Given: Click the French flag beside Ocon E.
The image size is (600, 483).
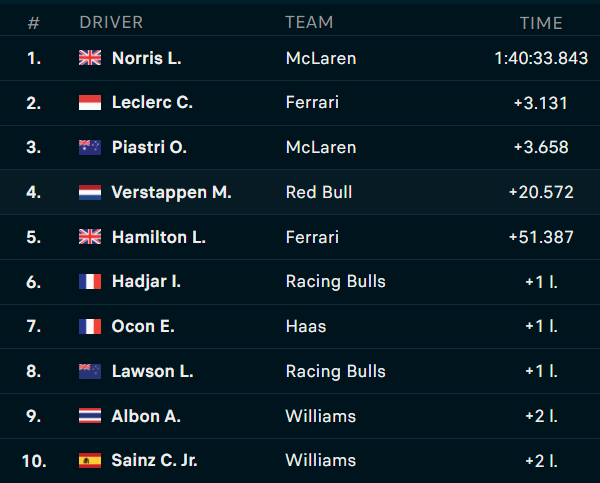Looking at the screenshot, I should click(x=90, y=326).
